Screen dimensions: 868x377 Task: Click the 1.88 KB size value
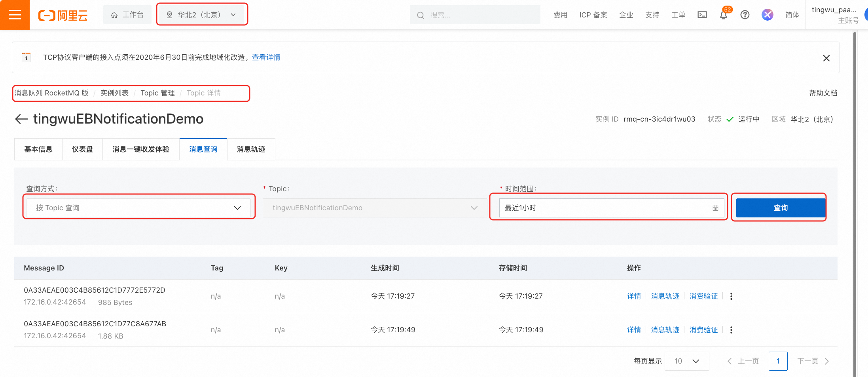pos(111,336)
